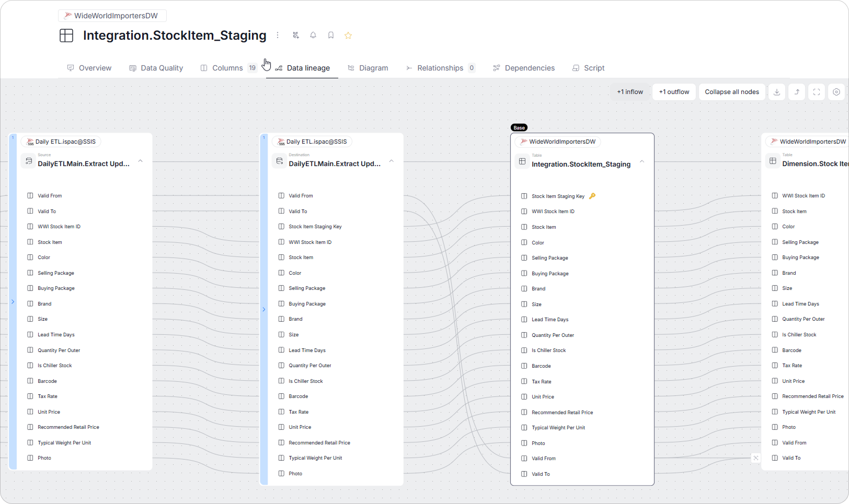849x504 pixels.
Task: Open lineage settings with the gear icon
Action: [836, 91]
